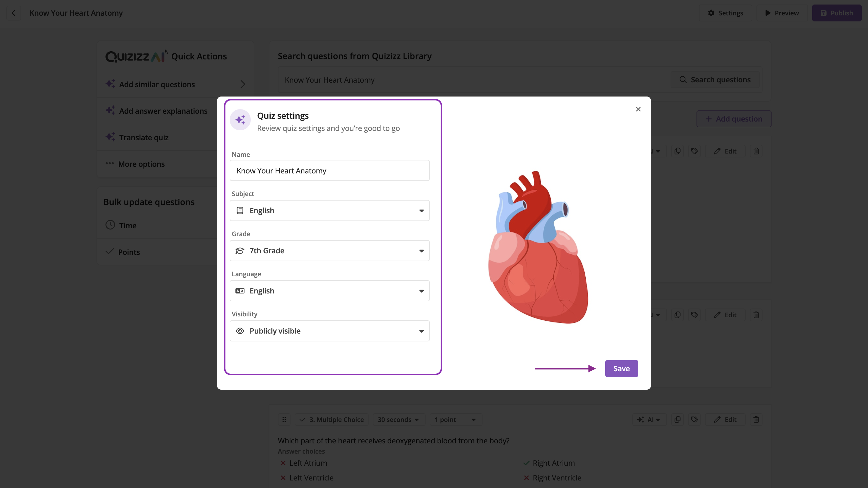Focus the Quizizz Library search field

[x=473, y=80]
